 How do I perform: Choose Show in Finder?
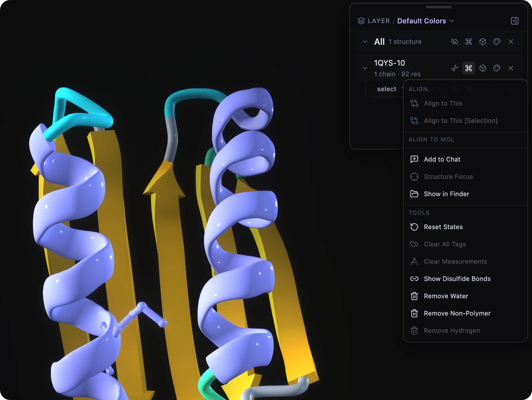(465, 194)
